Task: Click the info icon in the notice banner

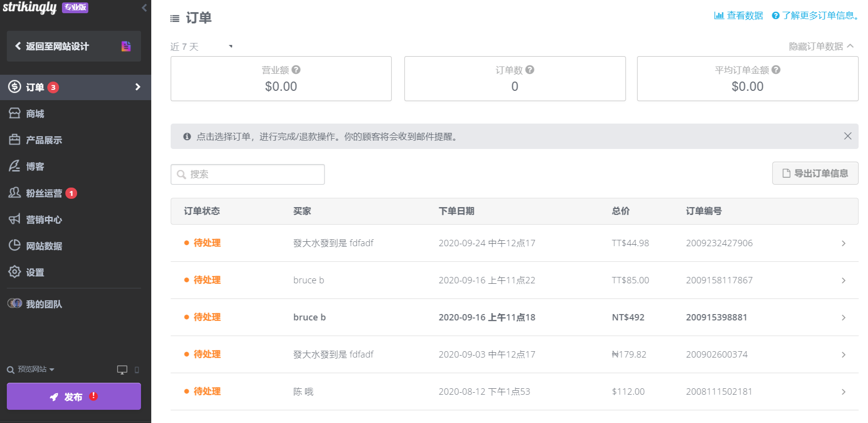Action: coord(187,137)
